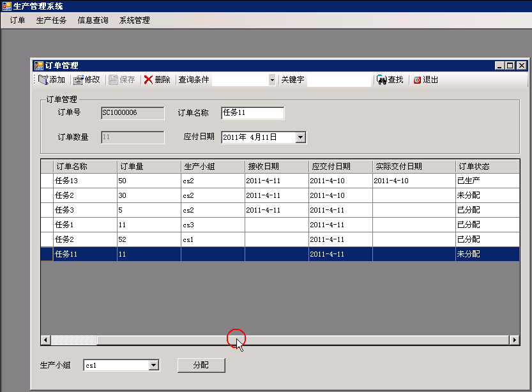Click the cs1 cell in the grid
The width and height of the screenshot is (532, 392).
click(213, 239)
